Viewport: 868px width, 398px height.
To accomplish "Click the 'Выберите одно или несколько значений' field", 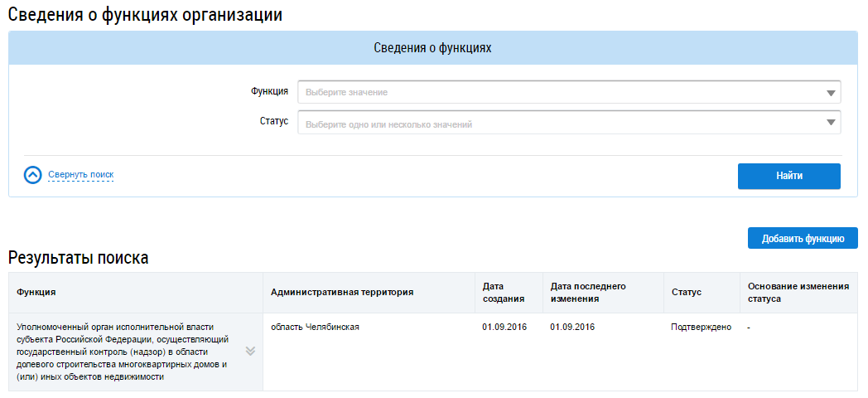I will pyautogui.click(x=563, y=124).
